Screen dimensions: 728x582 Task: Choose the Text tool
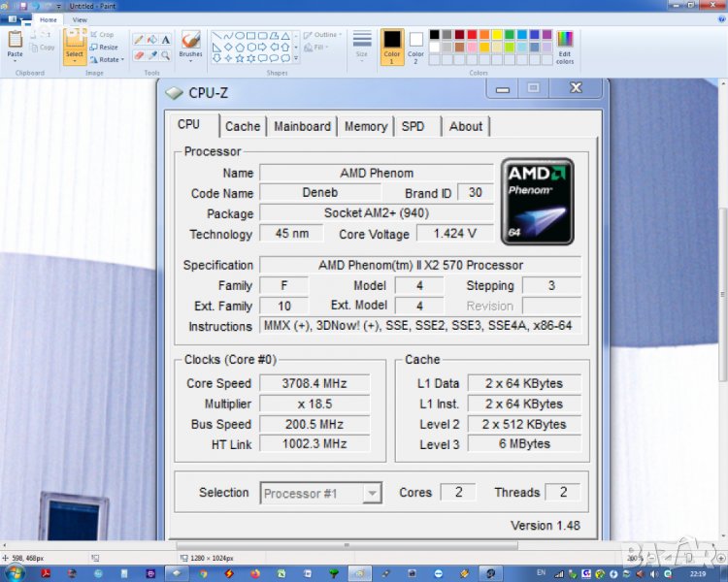point(166,40)
